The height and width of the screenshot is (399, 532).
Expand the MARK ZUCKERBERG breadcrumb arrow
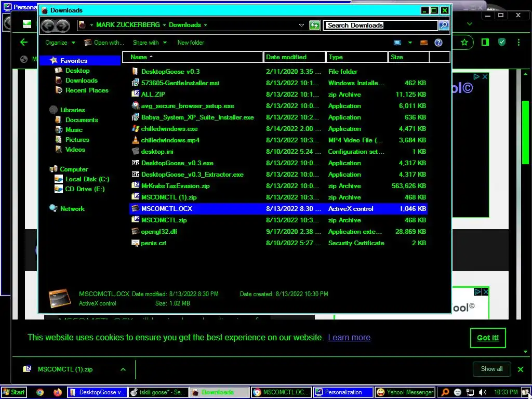click(x=164, y=25)
